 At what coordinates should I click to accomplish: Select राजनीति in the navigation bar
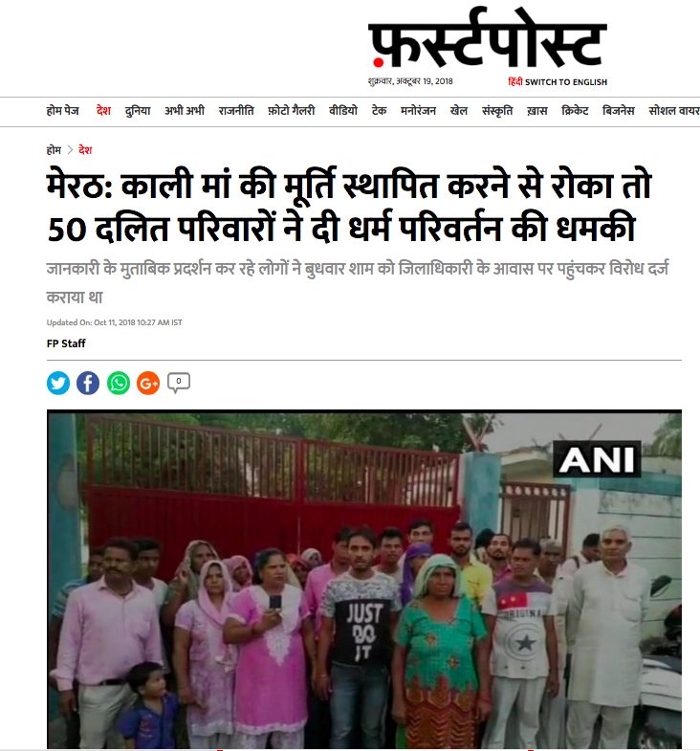pos(236,111)
